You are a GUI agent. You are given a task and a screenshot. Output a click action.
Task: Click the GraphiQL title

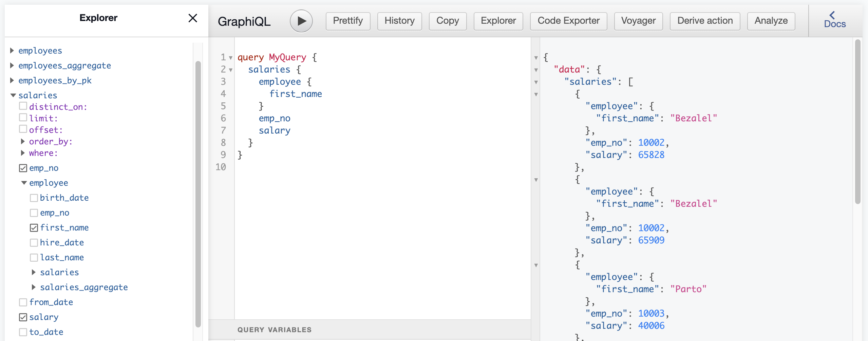(x=244, y=22)
